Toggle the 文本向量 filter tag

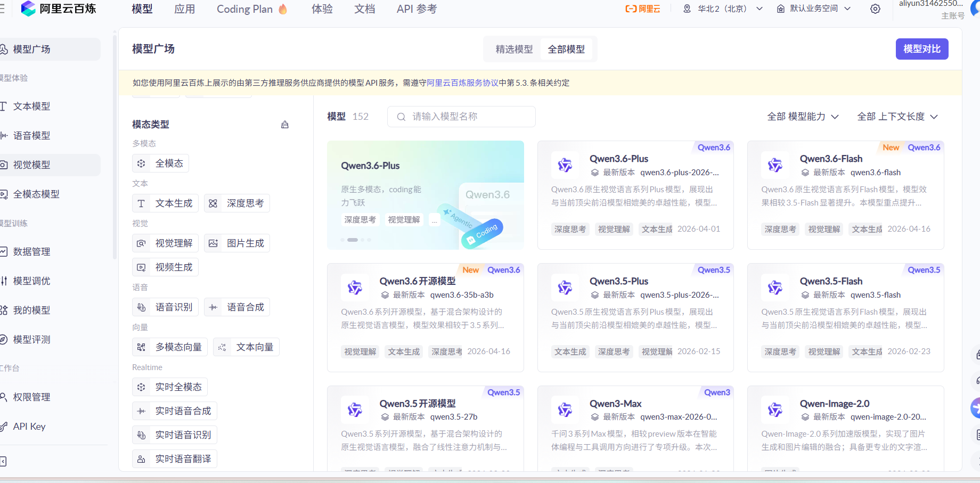tap(246, 347)
